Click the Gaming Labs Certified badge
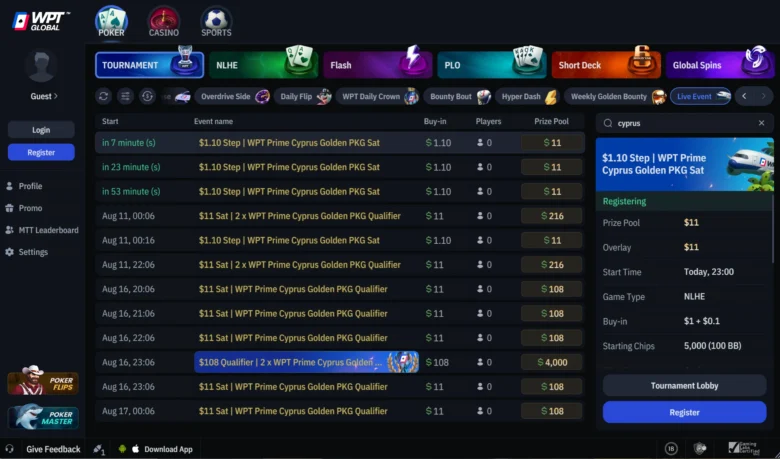The image size is (780, 459). tap(744, 449)
